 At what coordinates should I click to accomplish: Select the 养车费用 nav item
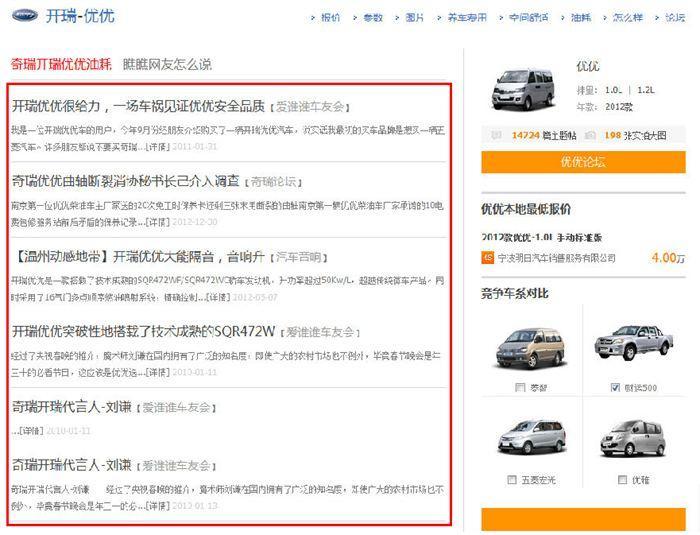click(x=467, y=17)
